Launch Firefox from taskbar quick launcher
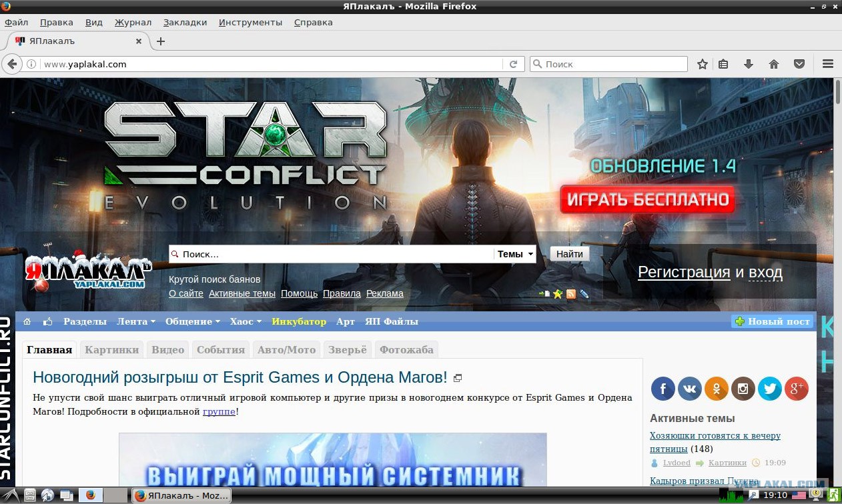Screen dimensions: 842x504 pyautogui.click(x=89, y=495)
